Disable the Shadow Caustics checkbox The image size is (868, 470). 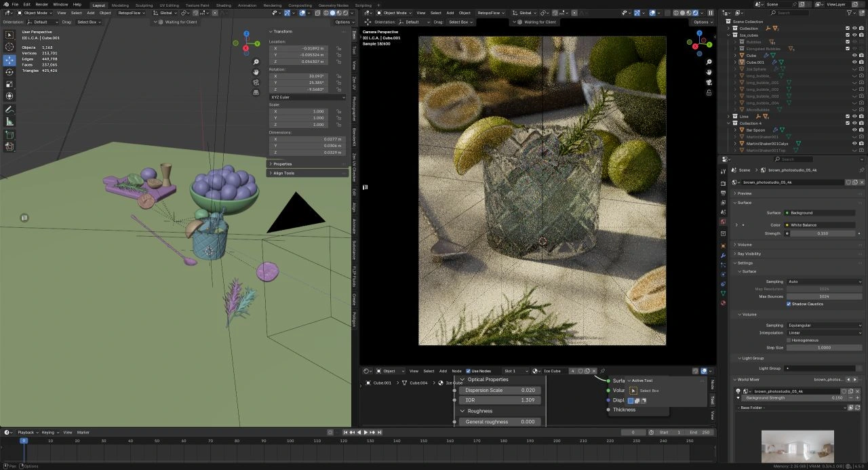[789, 304]
